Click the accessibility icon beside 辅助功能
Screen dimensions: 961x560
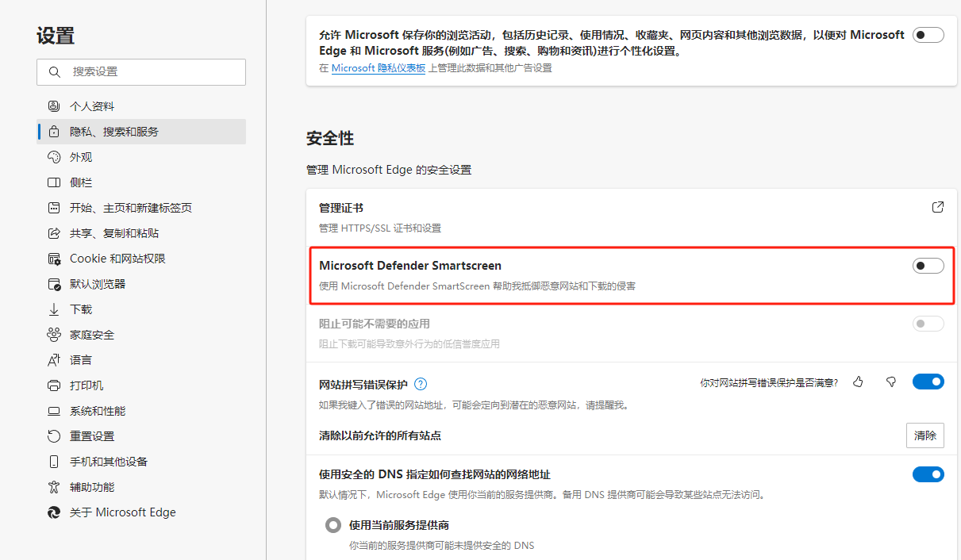tap(54, 487)
